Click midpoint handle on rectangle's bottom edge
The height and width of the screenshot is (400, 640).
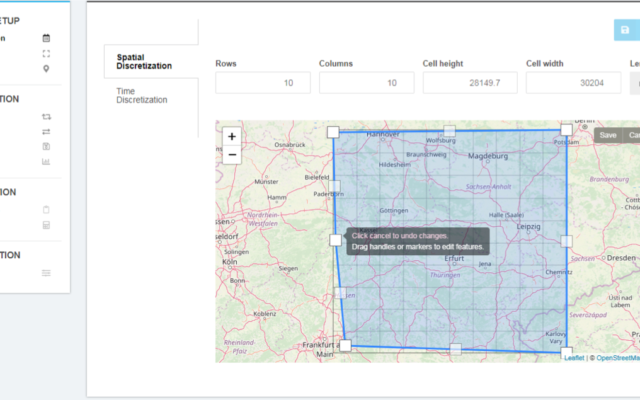click(456, 349)
